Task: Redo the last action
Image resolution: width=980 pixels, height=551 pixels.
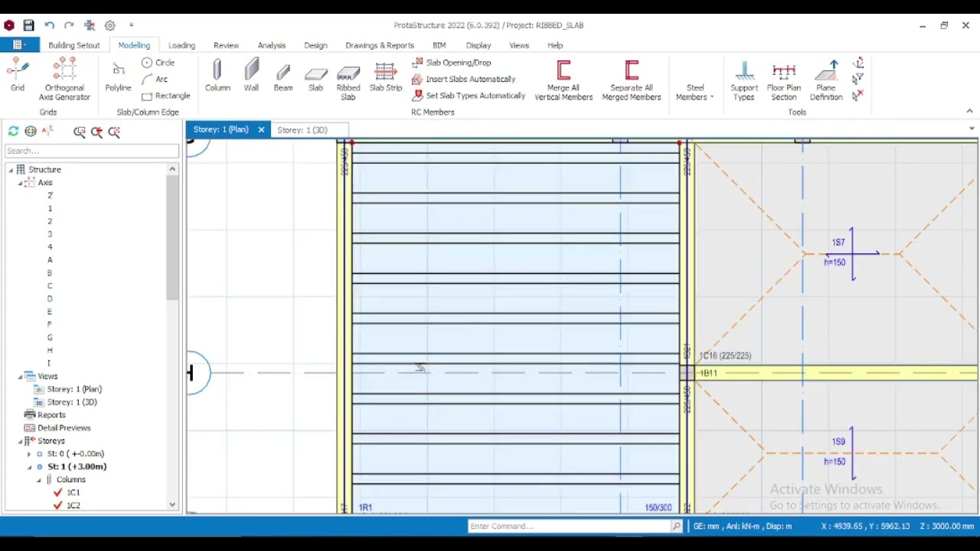Action: (69, 25)
